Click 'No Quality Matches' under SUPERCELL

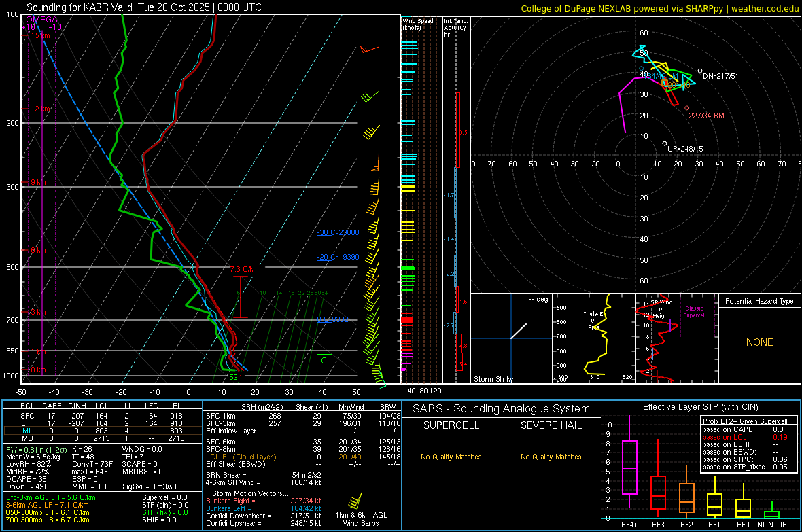click(x=451, y=457)
